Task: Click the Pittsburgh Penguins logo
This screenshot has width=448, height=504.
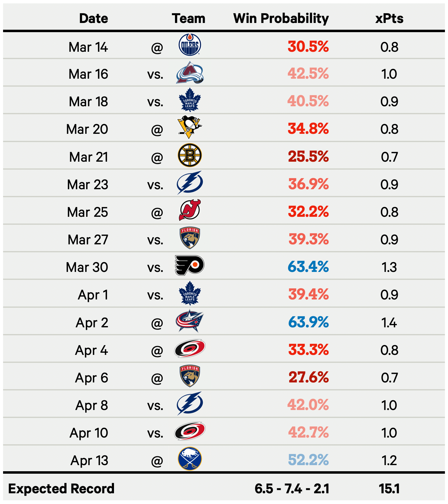Action: click(190, 127)
